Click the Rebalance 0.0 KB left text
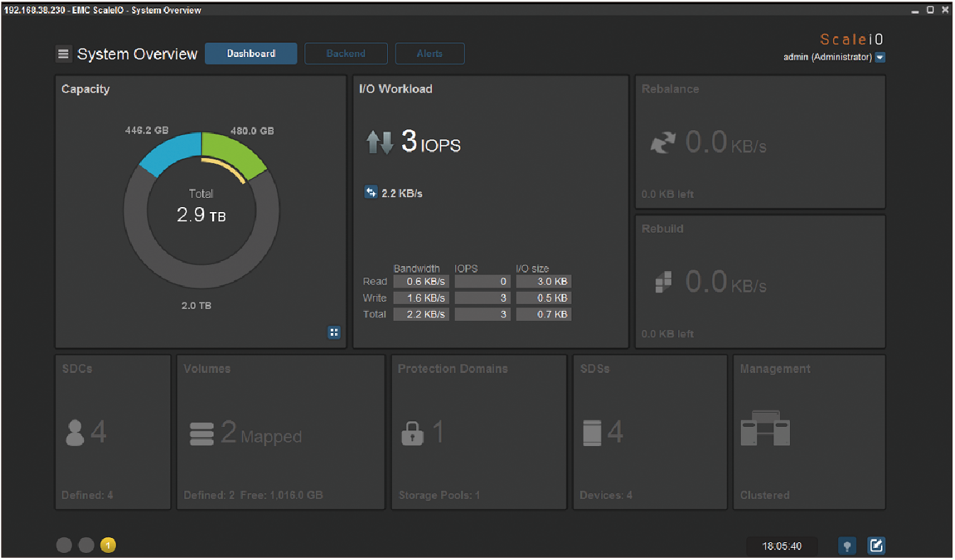955x560 pixels. coord(668,194)
